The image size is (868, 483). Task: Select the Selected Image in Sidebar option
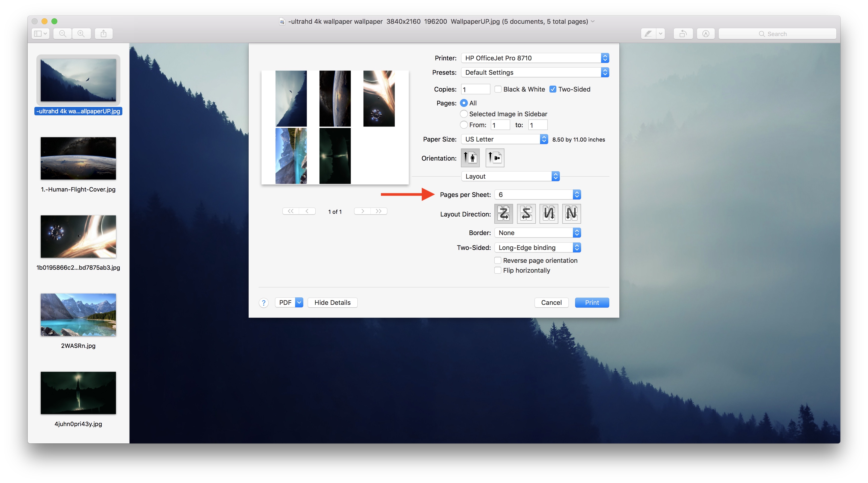[x=464, y=114]
